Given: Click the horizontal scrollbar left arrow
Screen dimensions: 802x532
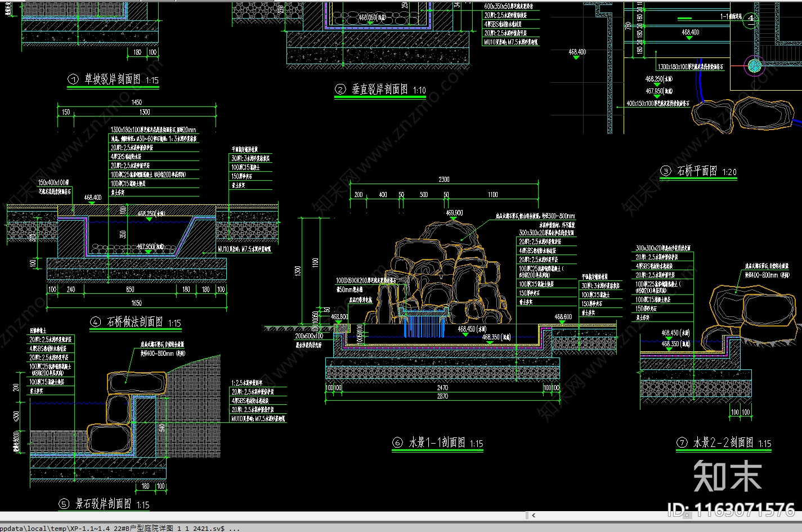Looking at the screenshot, I should click(x=533, y=515).
